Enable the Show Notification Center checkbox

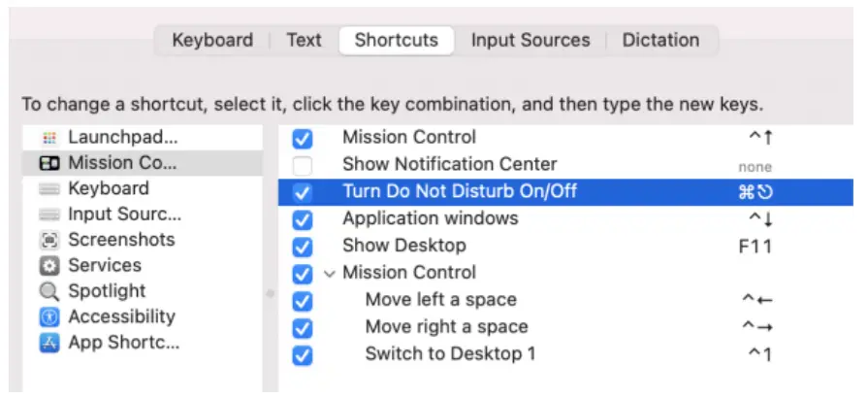(x=303, y=165)
